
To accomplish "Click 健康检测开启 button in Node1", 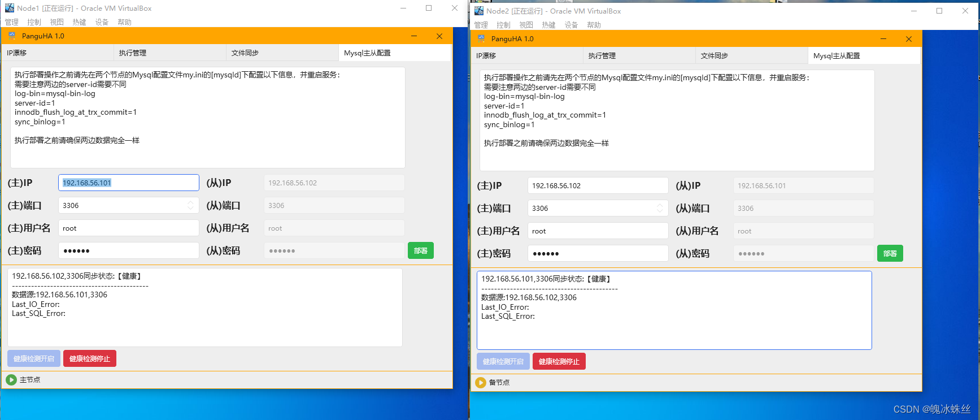I will 34,358.
